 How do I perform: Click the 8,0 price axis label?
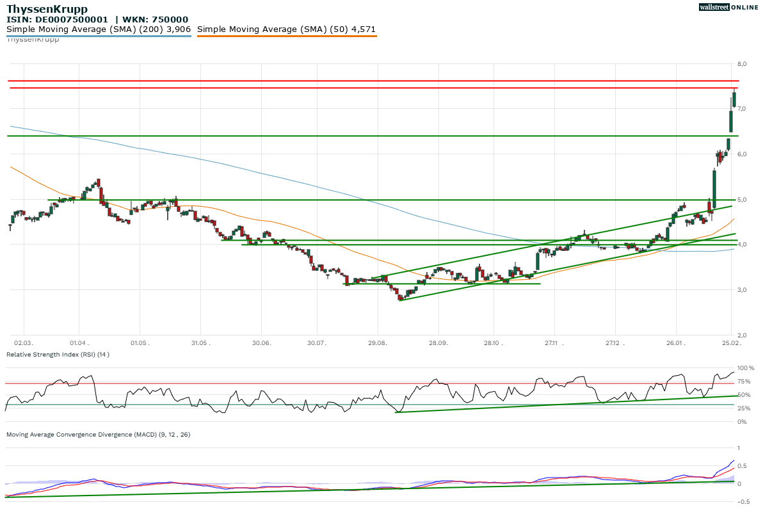(x=742, y=64)
